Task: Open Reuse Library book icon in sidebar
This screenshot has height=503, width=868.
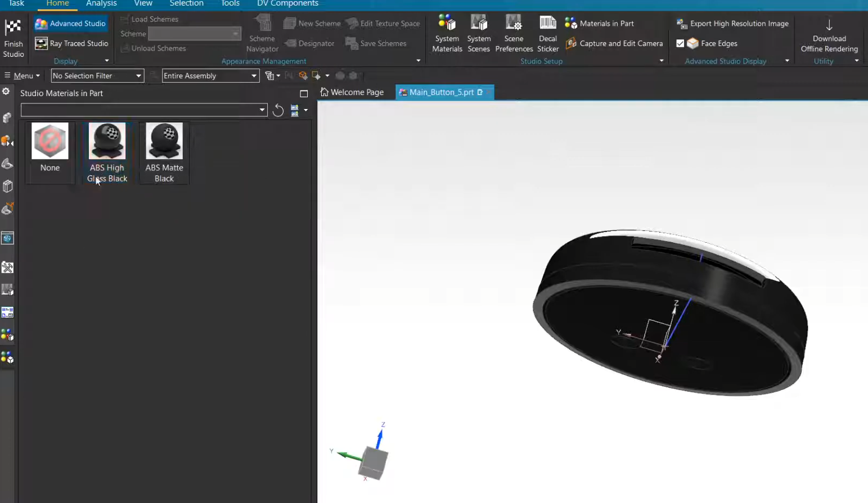Action: tap(7, 186)
